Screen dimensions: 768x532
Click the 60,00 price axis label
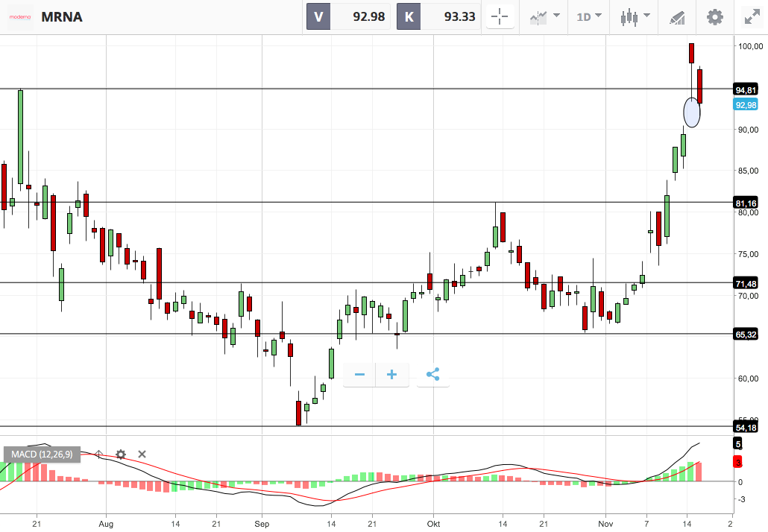(749, 379)
